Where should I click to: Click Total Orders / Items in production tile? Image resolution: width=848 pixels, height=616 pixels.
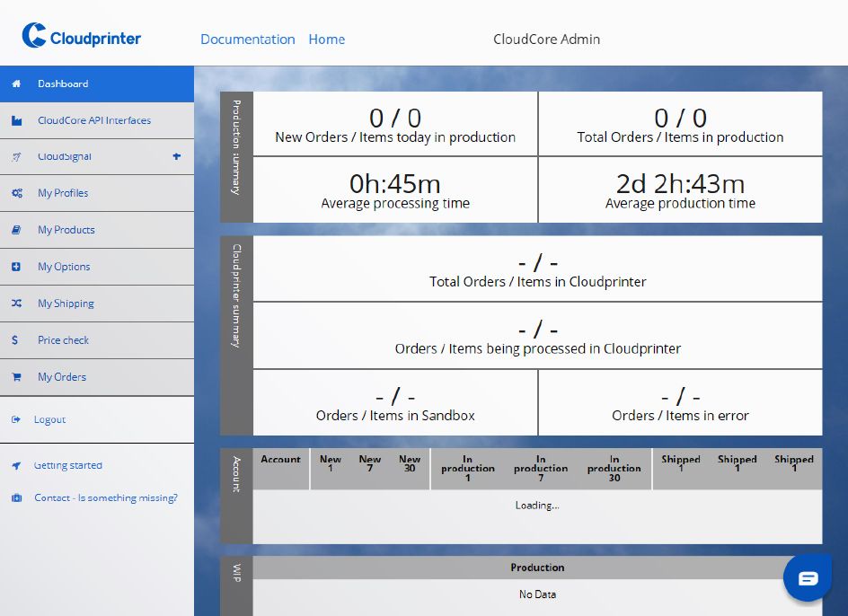(x=680, y=124)
